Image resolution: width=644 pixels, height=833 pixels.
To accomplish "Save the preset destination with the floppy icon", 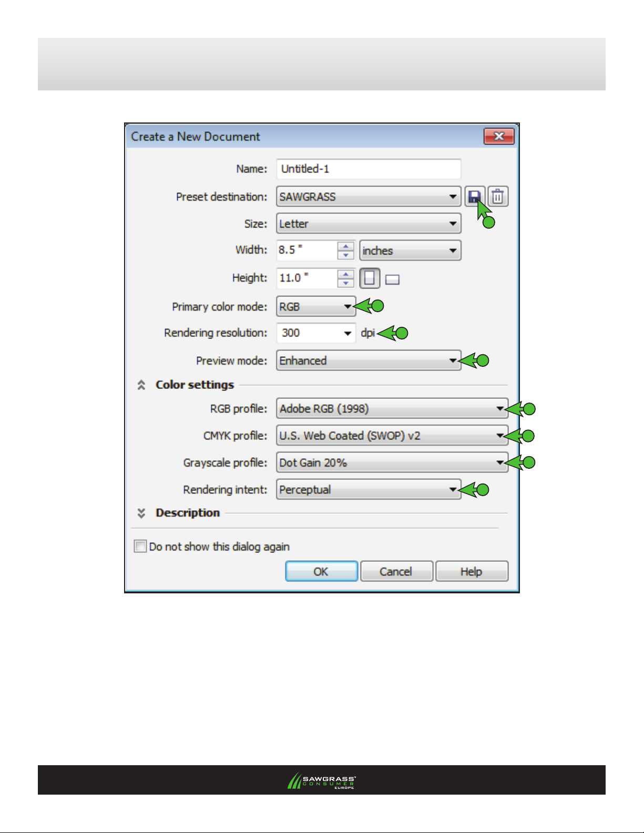I will tap(474, 197).
